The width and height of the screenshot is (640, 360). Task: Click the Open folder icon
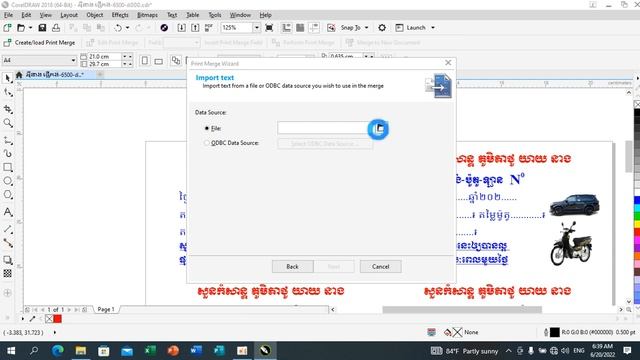[21, 28]
